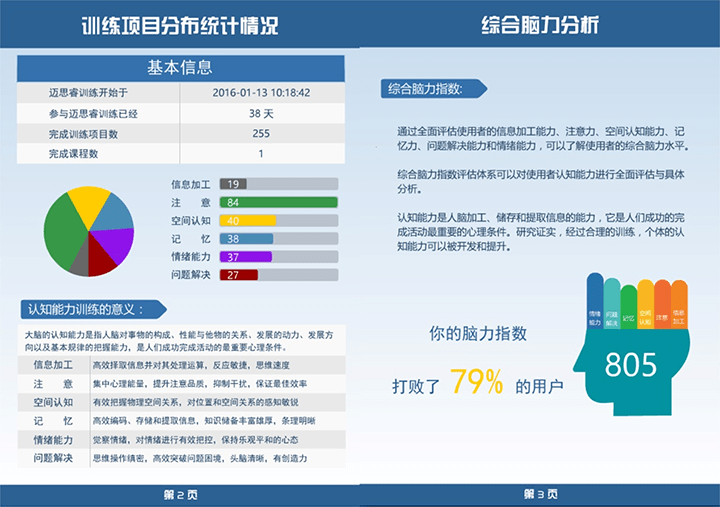Image resolution: width=720 pixels, height=507 pixels.
Task: Click the 完成课程数 row label
Action: coord(73,153)
